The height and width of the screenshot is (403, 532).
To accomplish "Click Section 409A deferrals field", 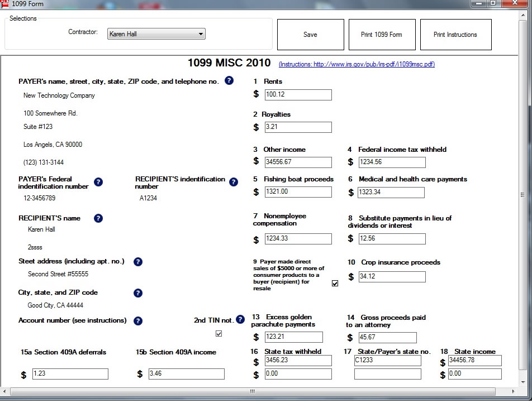I will coord(70,374).
